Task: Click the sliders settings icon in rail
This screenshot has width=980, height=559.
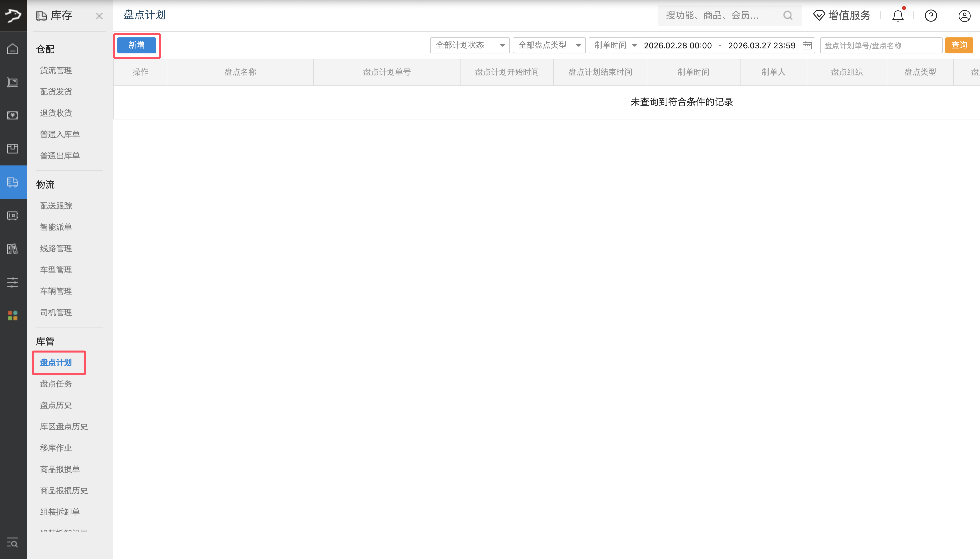Action: 13,282
